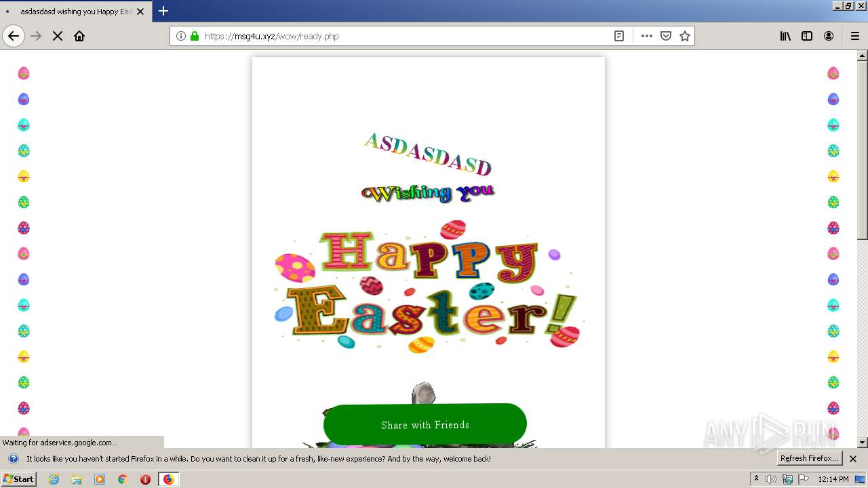This screenshot has height=488, width=868.
Task: Show the sidebars panel
Action: coord(807,36)
